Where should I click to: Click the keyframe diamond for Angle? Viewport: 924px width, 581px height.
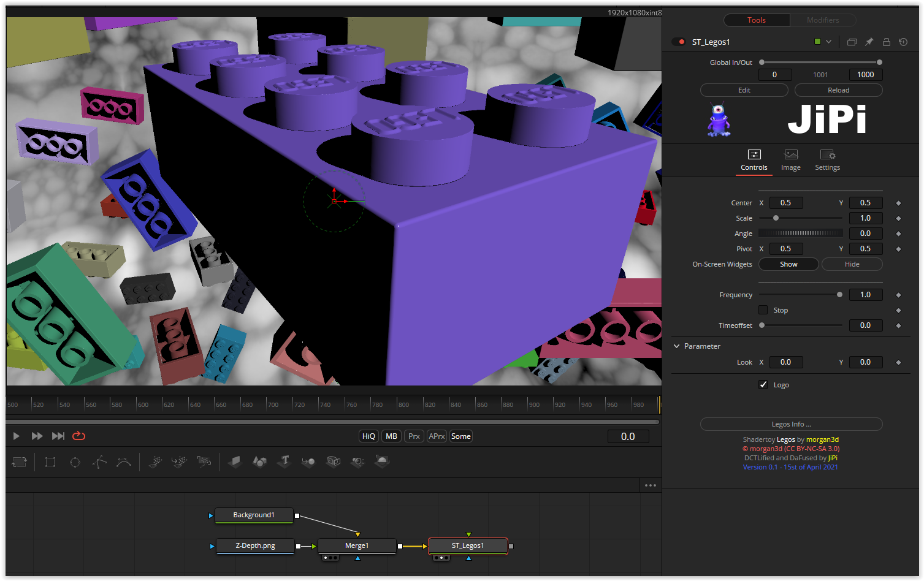(898, 234)
